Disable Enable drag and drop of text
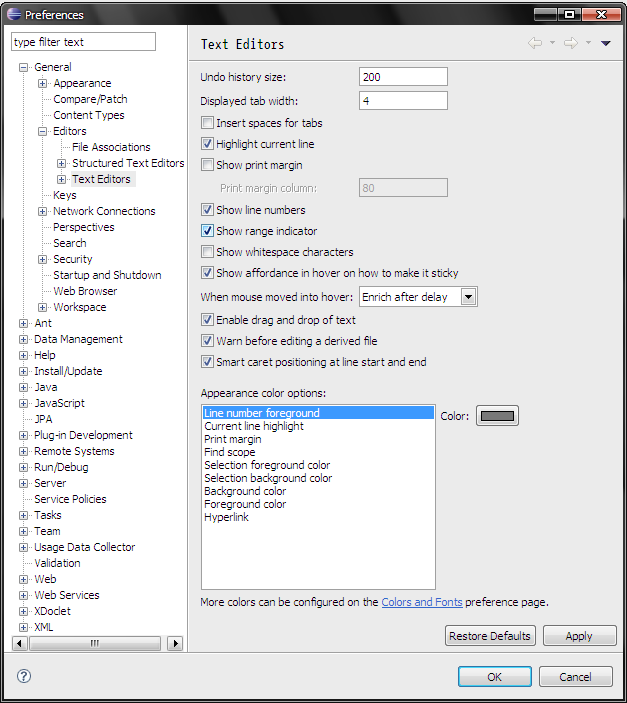The height and width of the screenshot is (703, 627). [x=207, y=320]
